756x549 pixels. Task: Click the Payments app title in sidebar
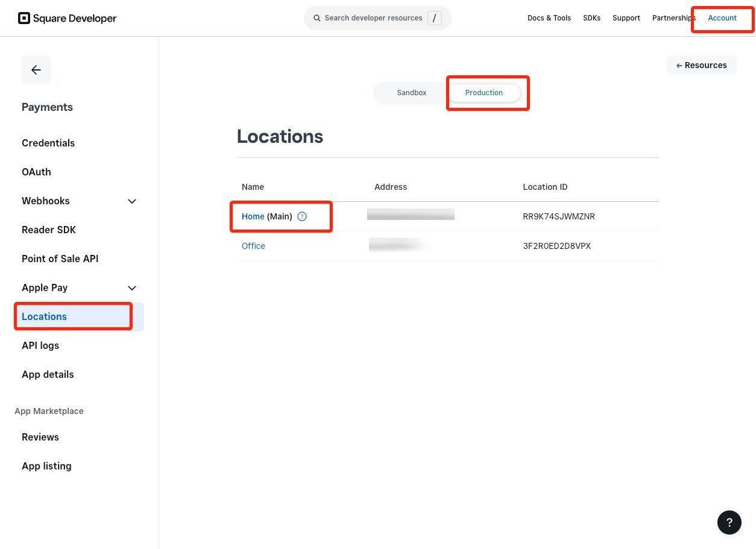point(47,107)
